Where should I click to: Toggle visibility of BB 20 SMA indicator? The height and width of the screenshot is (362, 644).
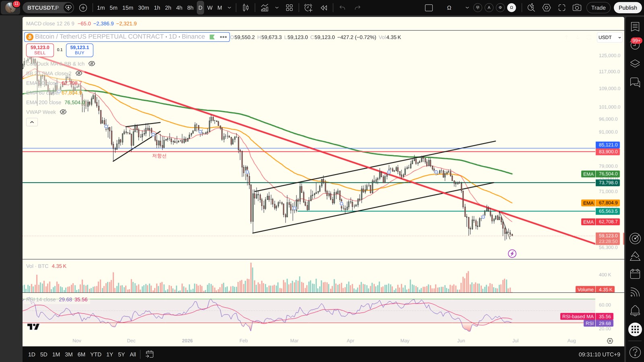[x=79, y=73]
